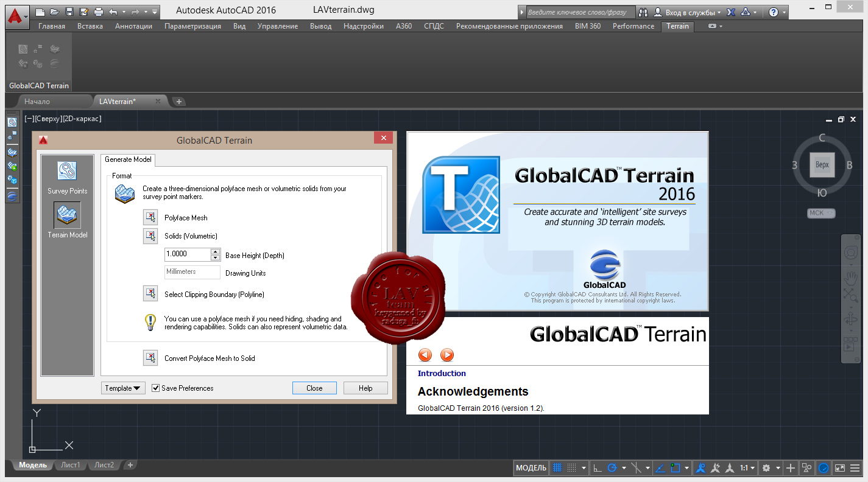Toggle polar tracking in status bar
868x482 pixels.
pos(612,468)
